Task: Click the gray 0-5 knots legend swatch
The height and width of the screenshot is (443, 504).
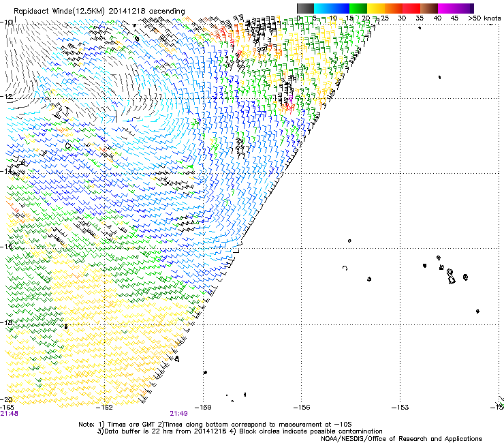Action: point(305,8)
